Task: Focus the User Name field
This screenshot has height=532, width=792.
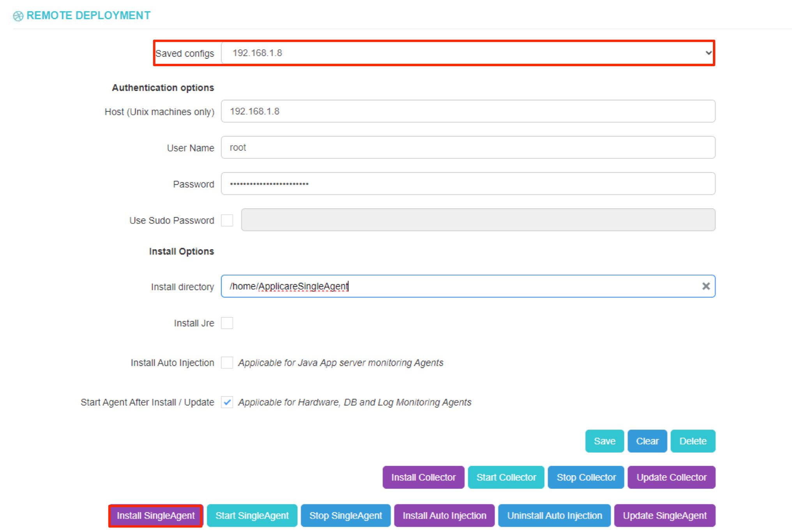Action: [x=468, y=148]
